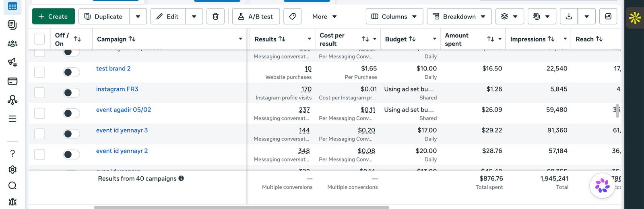Viewport: 644px width, 209px height.
Task: Open the help question mark icon
Action: click(x=12, y=153)
